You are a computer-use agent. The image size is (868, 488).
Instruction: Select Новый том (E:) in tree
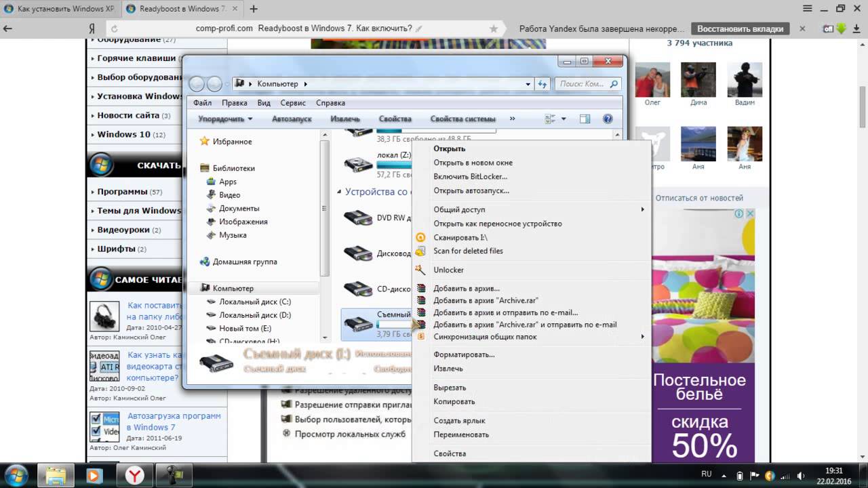pyautogui.click(x=245, y=328)
